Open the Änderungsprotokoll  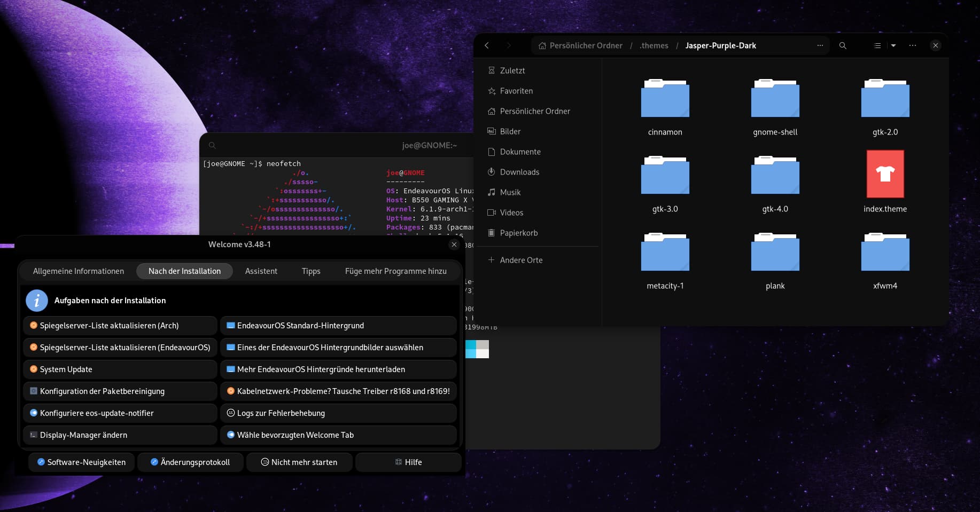190,462
